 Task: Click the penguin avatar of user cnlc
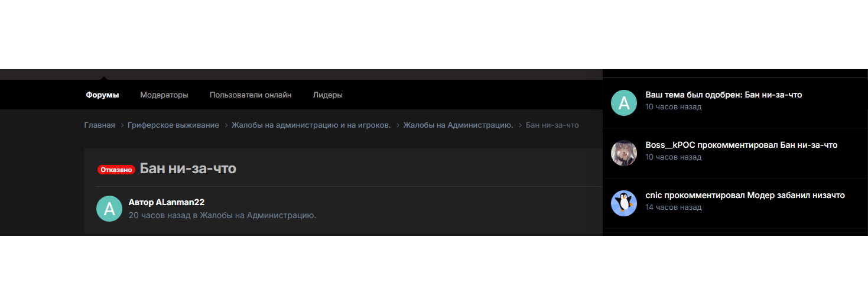tap(623, 203)
